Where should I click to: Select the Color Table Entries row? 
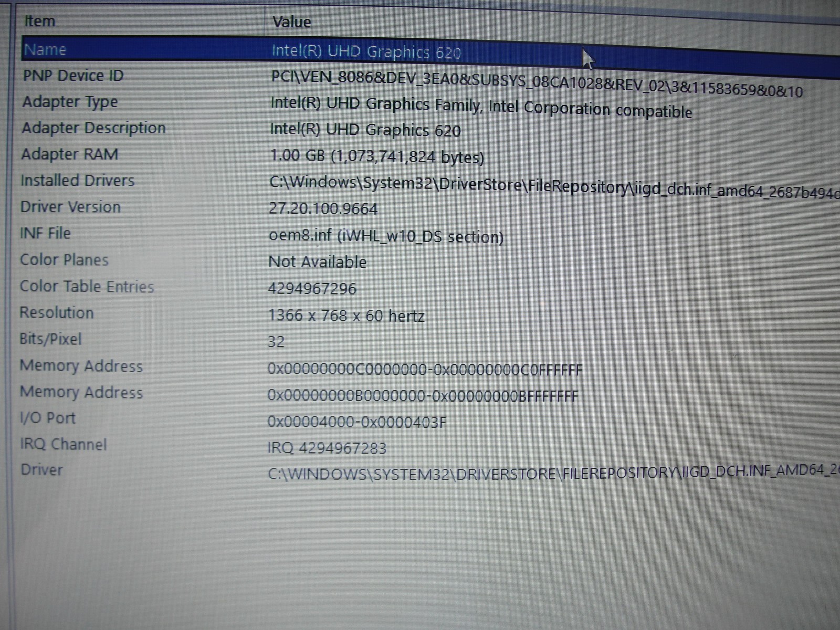[87, 287]
